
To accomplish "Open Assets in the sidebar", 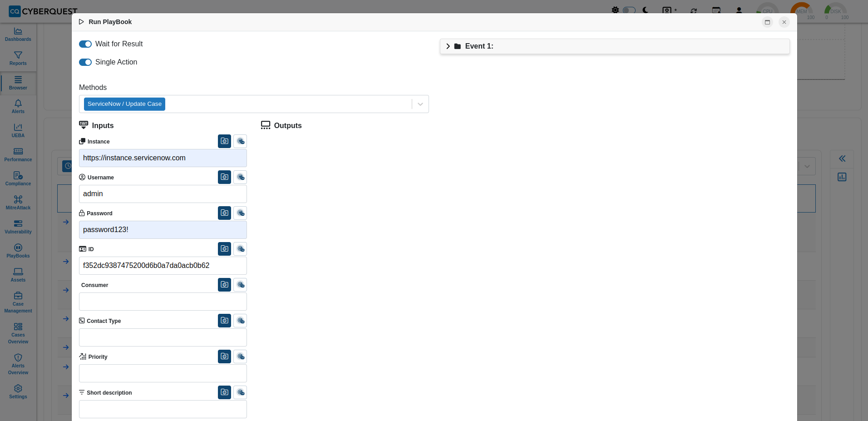I will [18, 275].
